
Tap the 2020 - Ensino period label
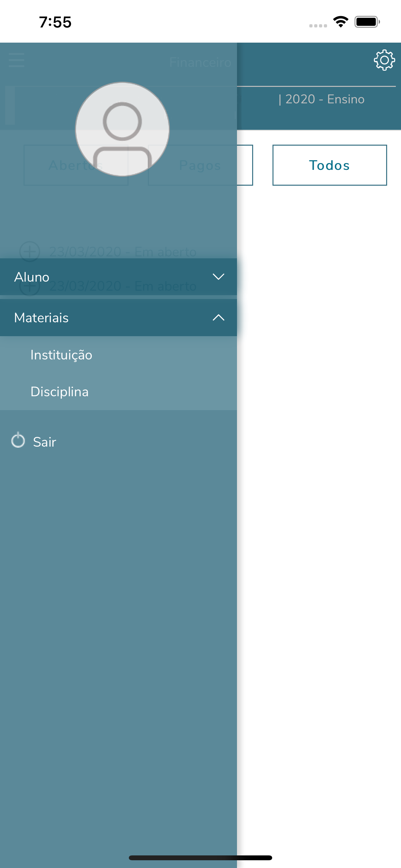point(322,99)
